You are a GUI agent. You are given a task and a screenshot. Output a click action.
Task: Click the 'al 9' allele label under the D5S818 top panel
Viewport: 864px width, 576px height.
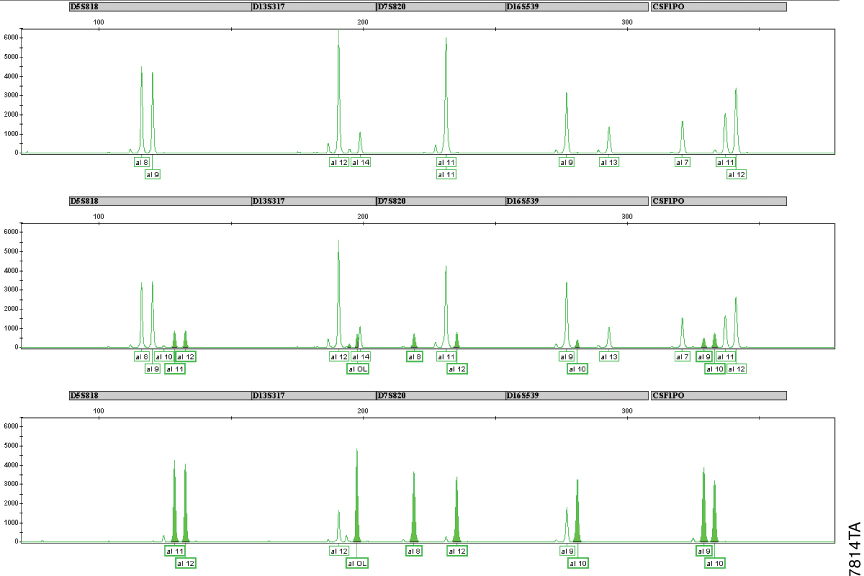pos(152,174)
